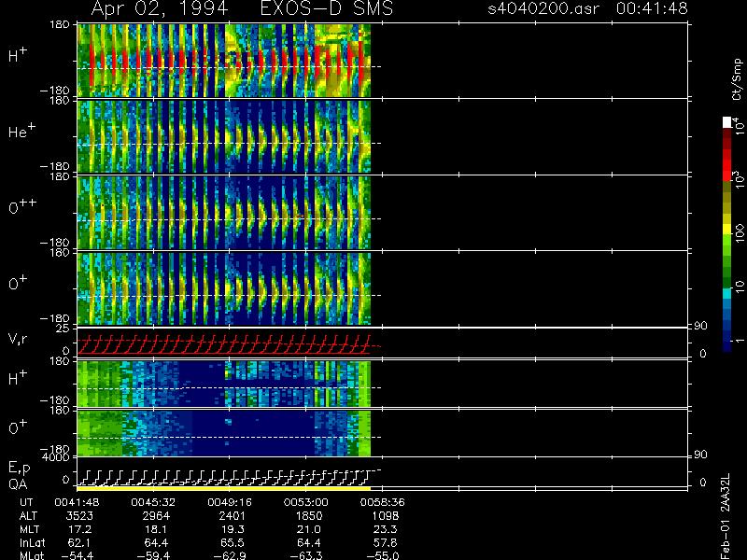Click the MLat value "-62.9"
Viewport: 747px width, 560px height.
pos(230,555)
